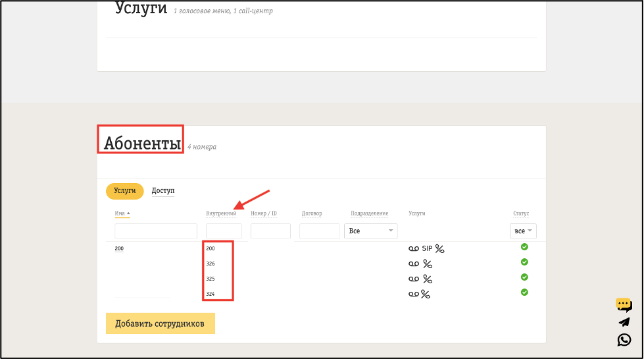Image resolution: width=644 pixels, height=359 pixels.
Task: Focus the Внутренний filter input field
Action: click(224, 231)
